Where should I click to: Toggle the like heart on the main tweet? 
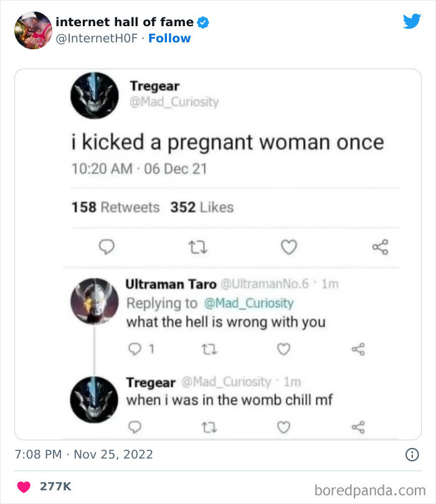coord(288,247)
